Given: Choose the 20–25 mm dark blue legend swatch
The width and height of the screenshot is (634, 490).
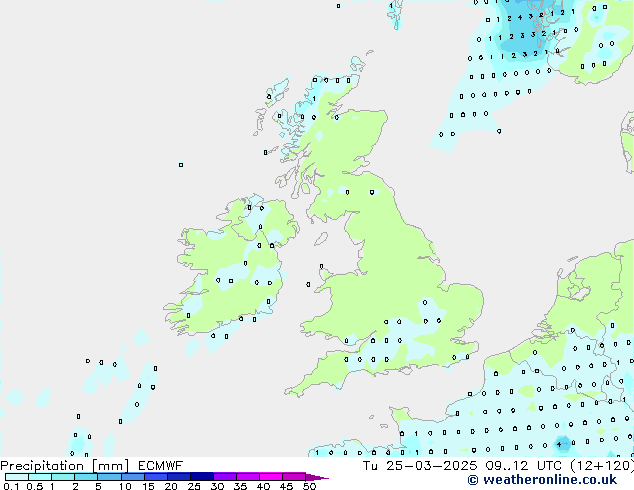Looking at the screenshot, I should click(178, 477).
